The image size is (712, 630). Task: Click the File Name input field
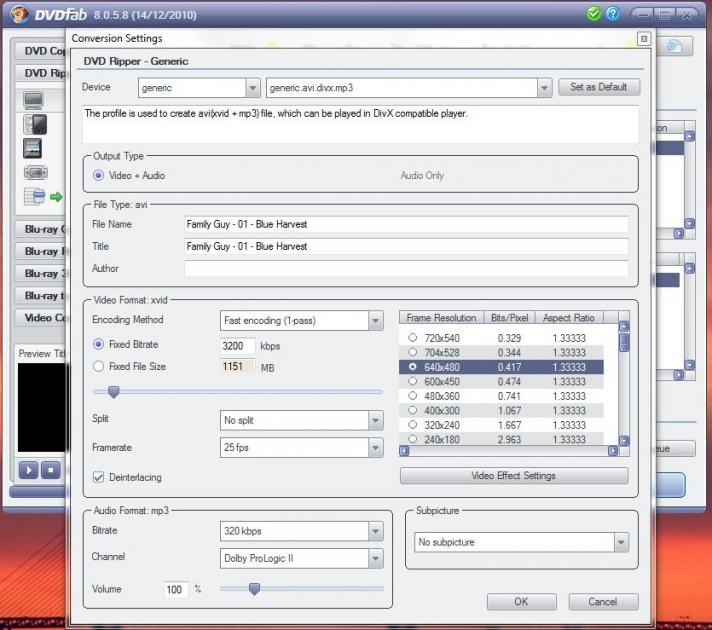point(406,224)
